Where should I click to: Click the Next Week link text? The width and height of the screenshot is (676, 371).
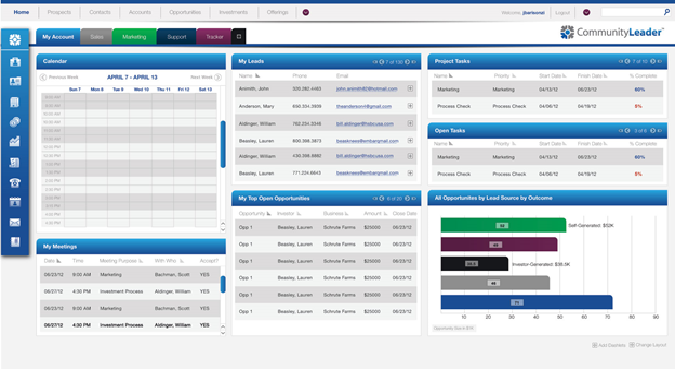[201, 77]
